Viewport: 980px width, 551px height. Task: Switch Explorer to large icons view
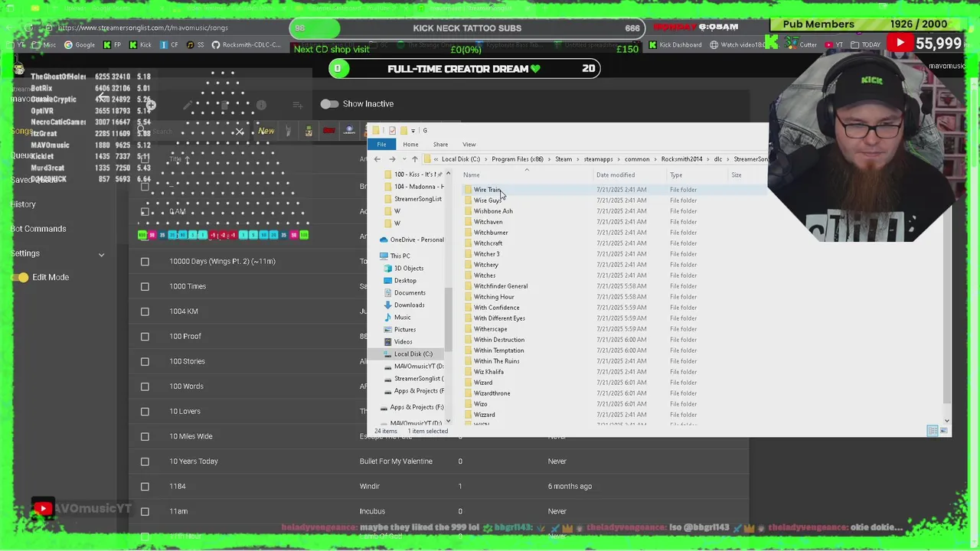pos(943,431)
